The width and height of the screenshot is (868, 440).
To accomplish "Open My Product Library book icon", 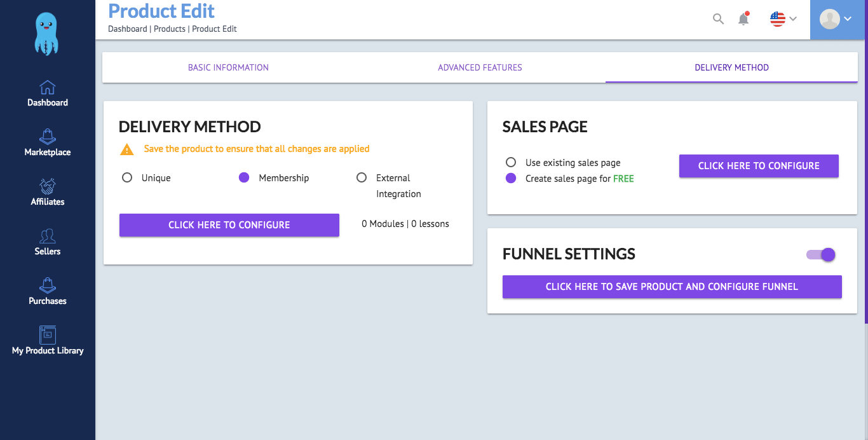I will click(x=48, y=335).
